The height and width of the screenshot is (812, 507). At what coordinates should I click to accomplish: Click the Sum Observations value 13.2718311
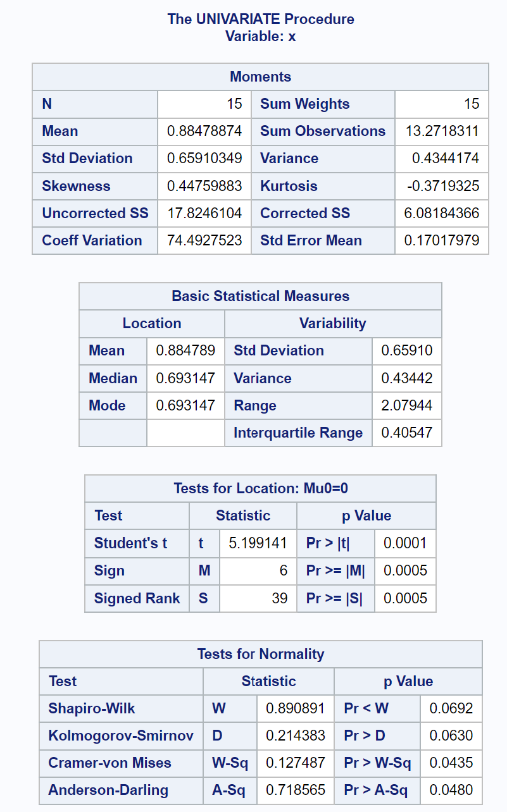[442, 132]
